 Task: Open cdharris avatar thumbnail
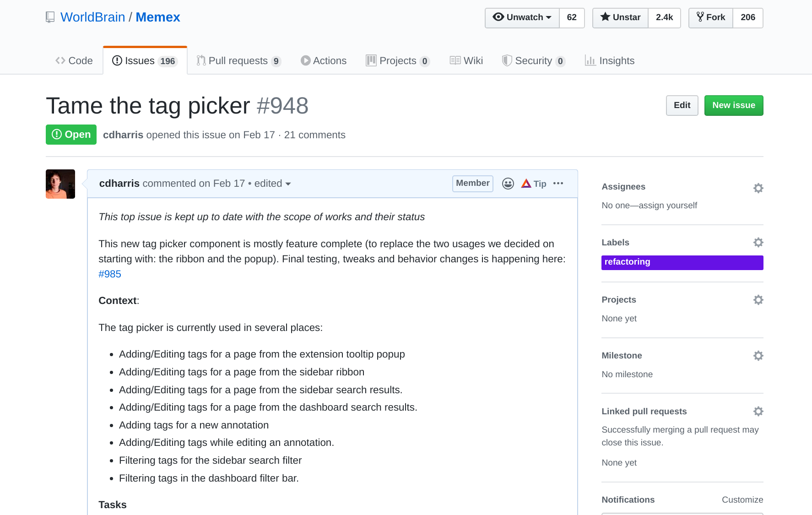(x=60, y=184)
